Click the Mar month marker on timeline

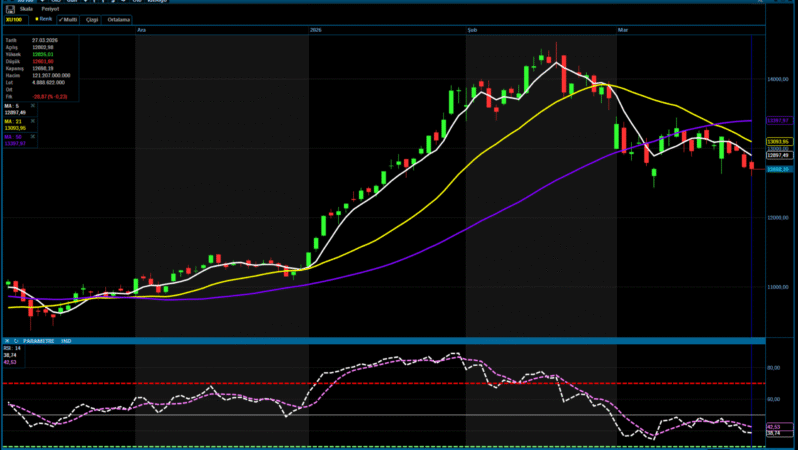pos(622,31)
